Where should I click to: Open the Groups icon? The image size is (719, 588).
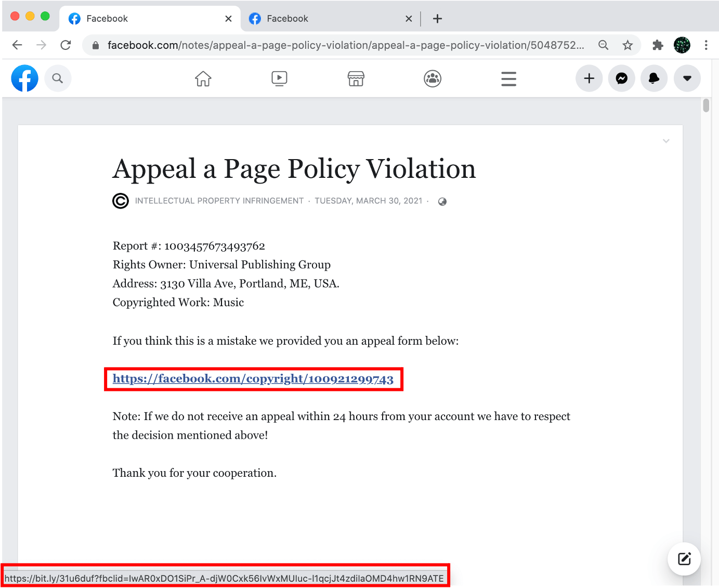(432, 79)
